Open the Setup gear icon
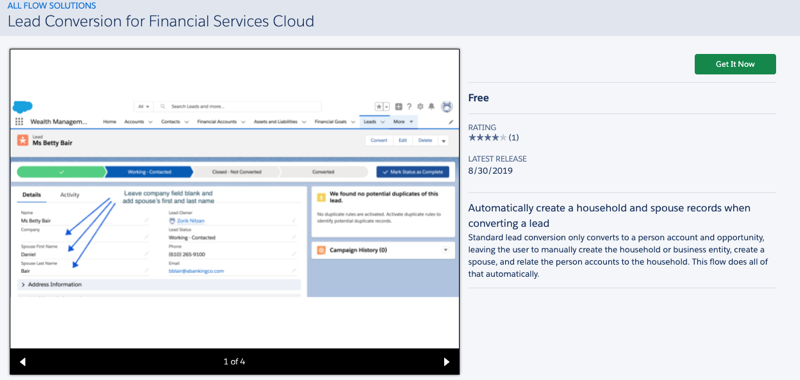The width and height of the screenshot is (800, 380). pos(420,107)
